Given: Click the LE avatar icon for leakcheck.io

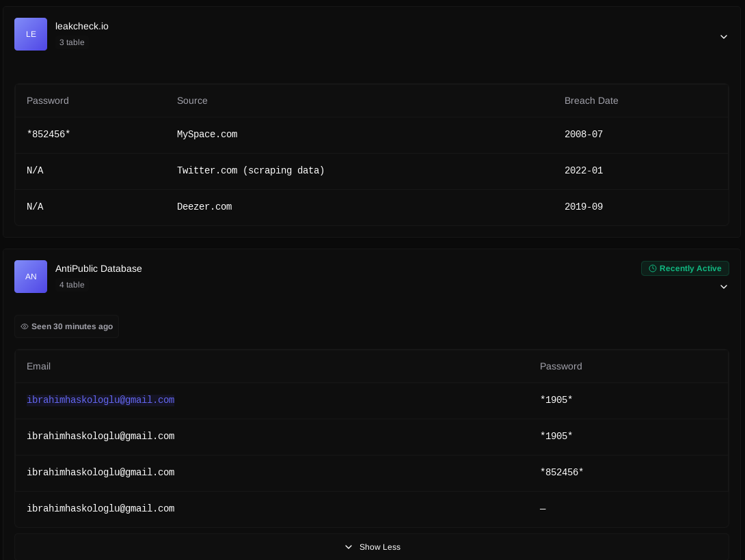Looking at the screenshot, I should point(31,34).
